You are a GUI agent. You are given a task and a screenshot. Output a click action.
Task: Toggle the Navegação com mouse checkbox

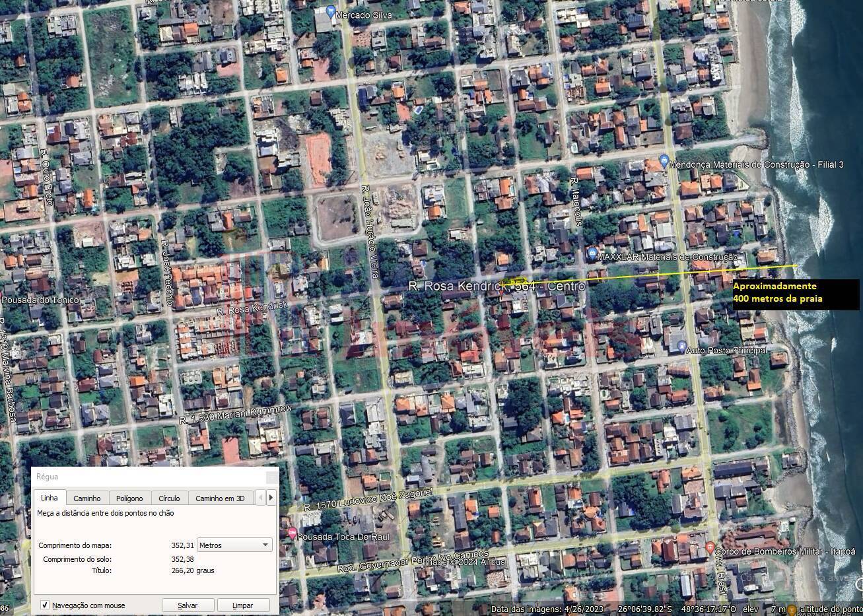point(45,605)
